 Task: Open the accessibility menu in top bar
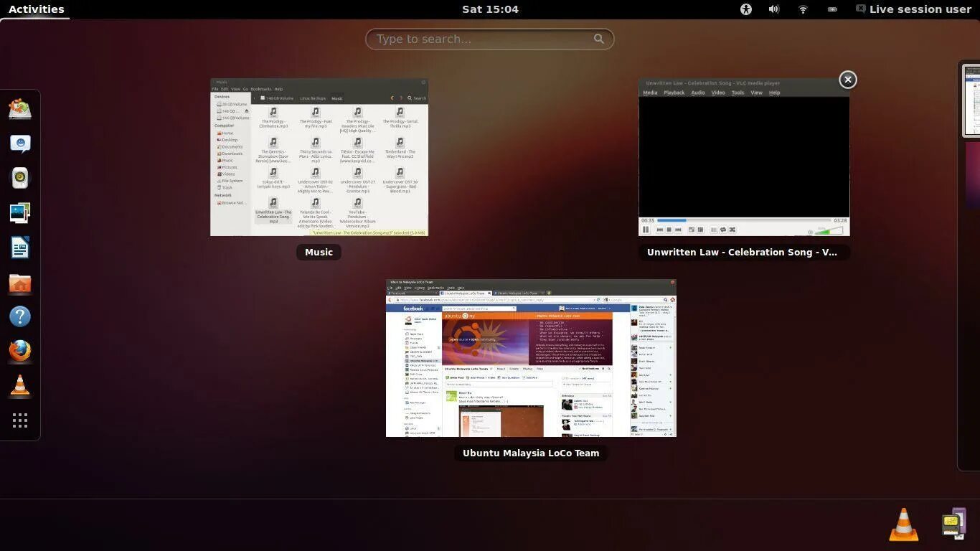(746, 9)
